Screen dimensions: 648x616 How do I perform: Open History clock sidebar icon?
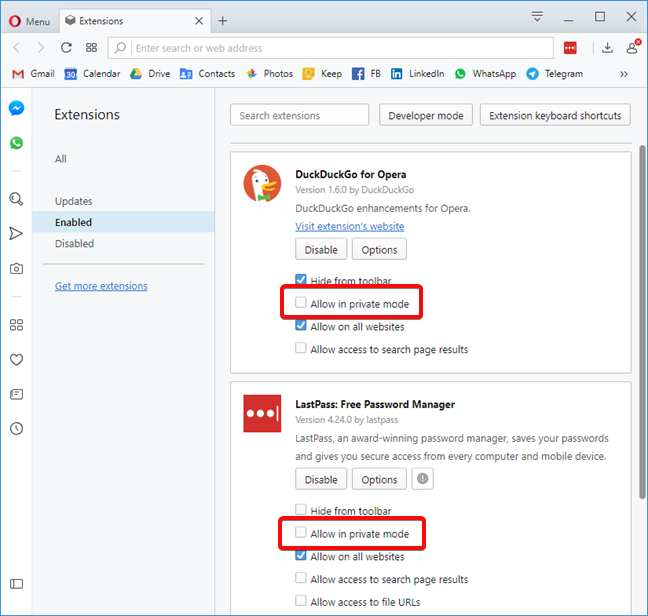(x=16, y=428)
